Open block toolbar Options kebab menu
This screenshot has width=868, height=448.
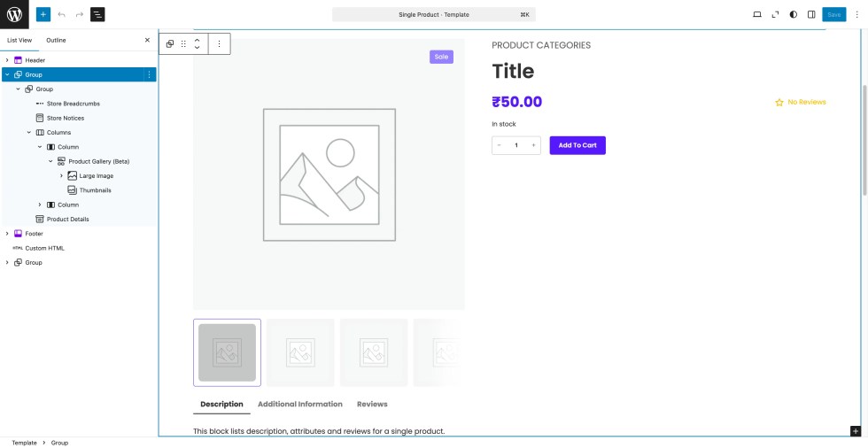coord(220,43)
